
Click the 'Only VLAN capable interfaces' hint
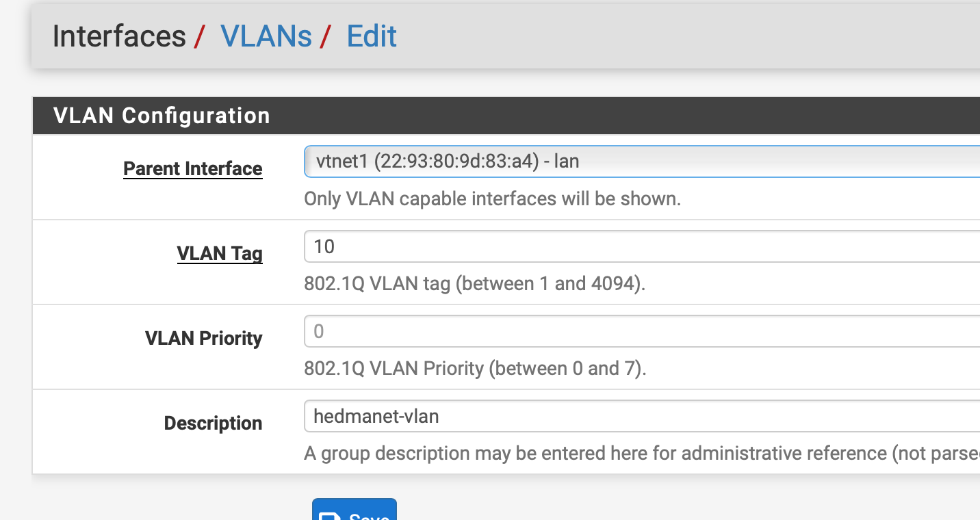492,199
